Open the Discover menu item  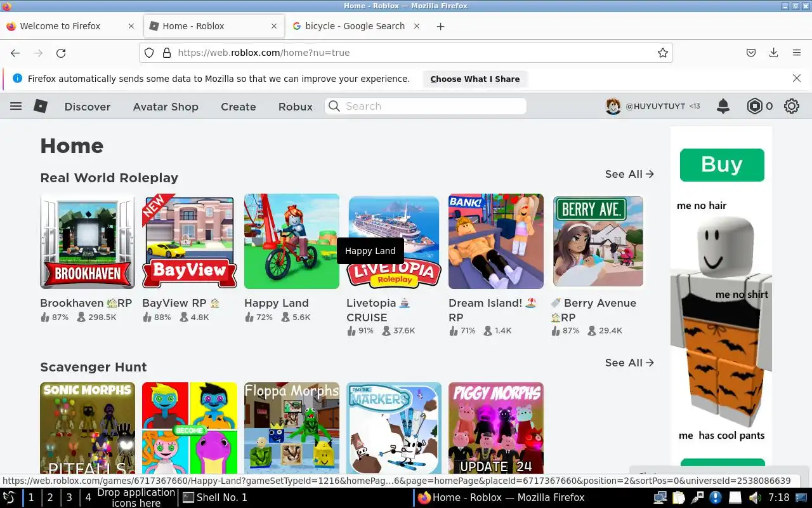click(88, 107)
